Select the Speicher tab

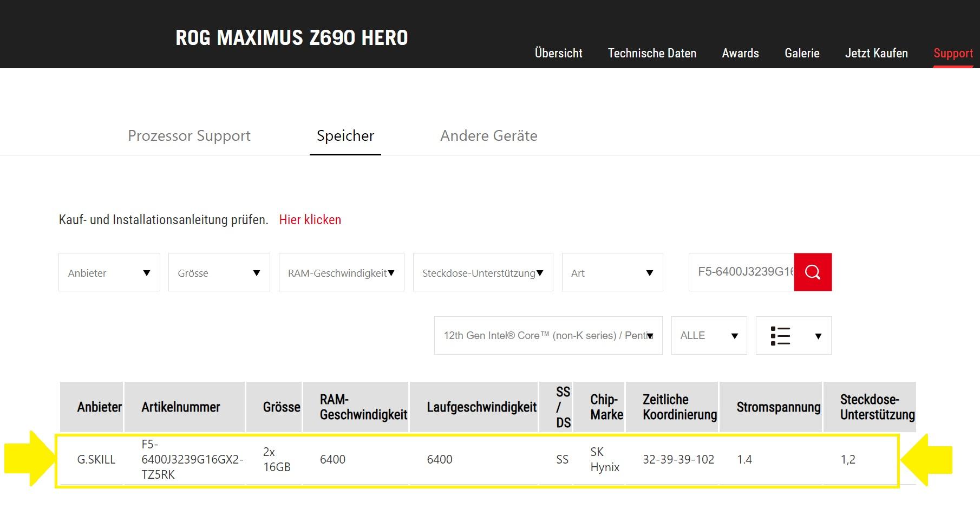pos(345,135)
